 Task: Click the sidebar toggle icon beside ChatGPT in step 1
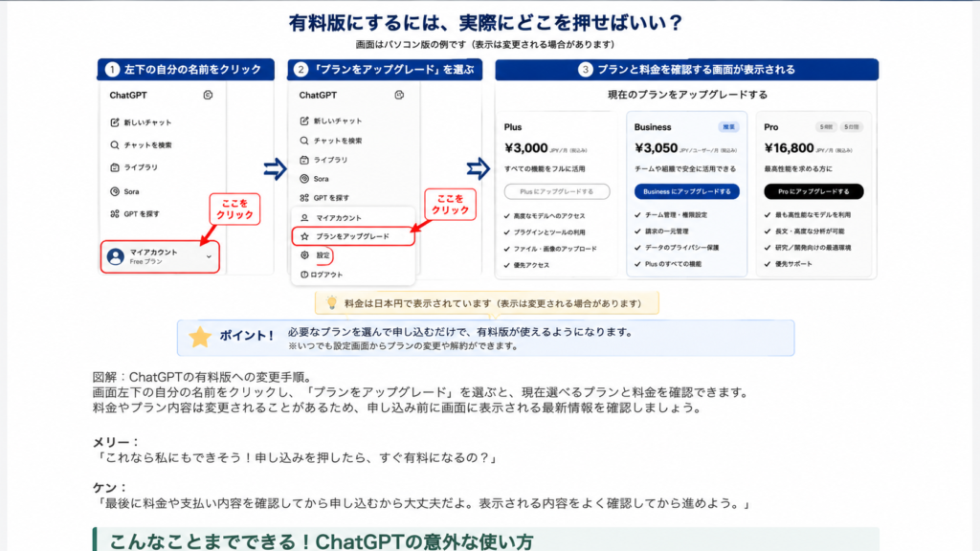click(208, 95)
